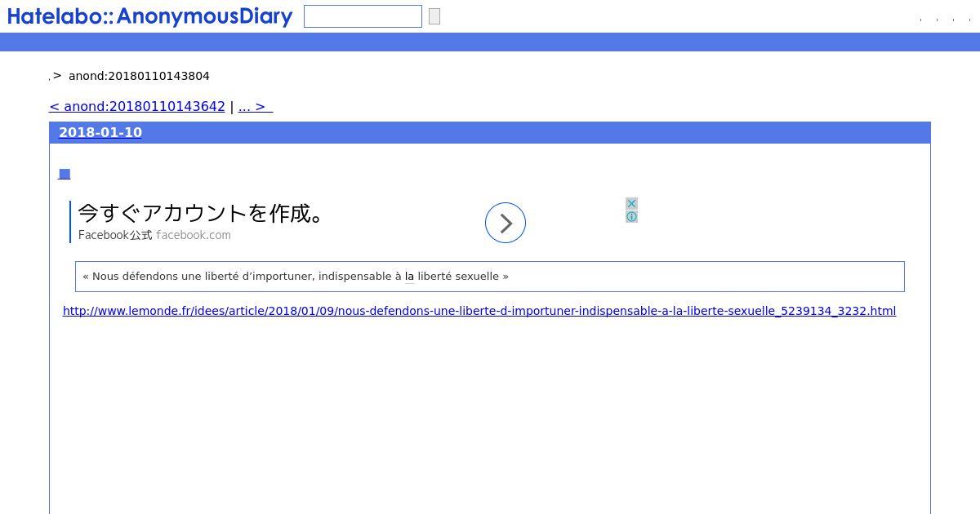Open the 2018-01-10 date heading link
Screen dimensions: 980x514
tap(100, 133)
